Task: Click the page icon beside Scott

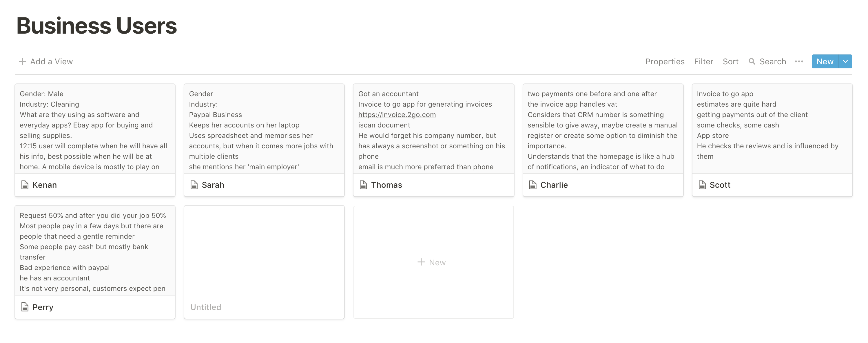Action: tap(702, 185)
